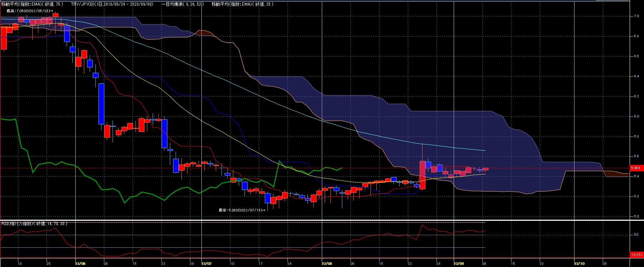Image resolution: width=644 pixels, height=267 pixels.
Task: Click the EMA 25 moving average label
Action: 243,4
